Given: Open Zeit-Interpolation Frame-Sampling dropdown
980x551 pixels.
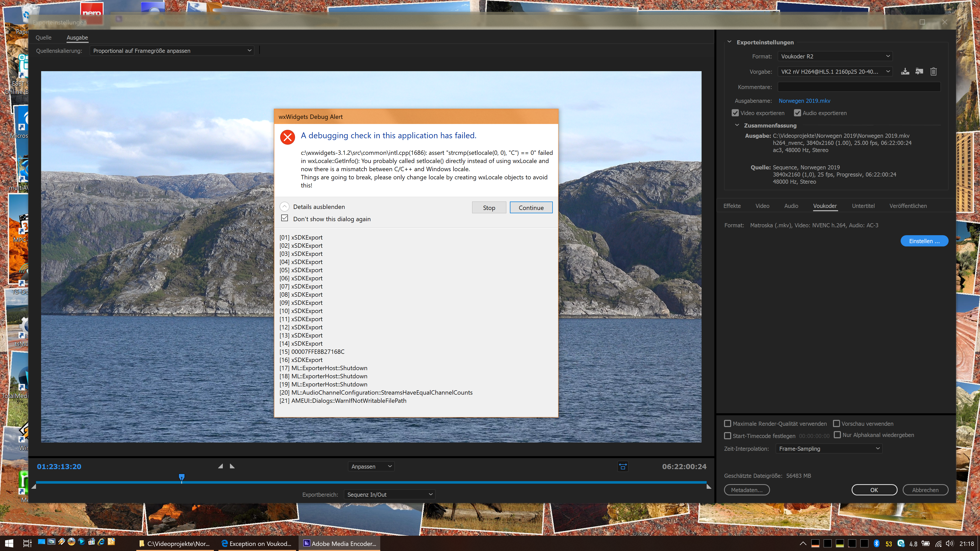Looking at the screenshot, I should coord(829,449).
